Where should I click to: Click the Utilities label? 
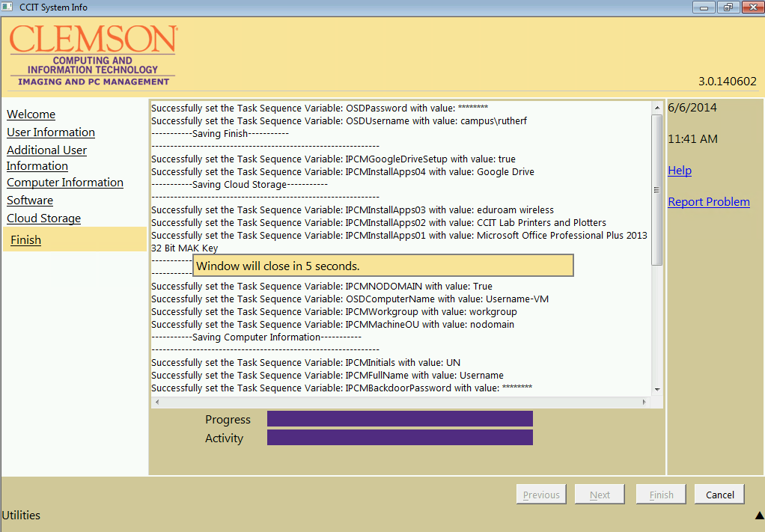(x=21, y=516)
